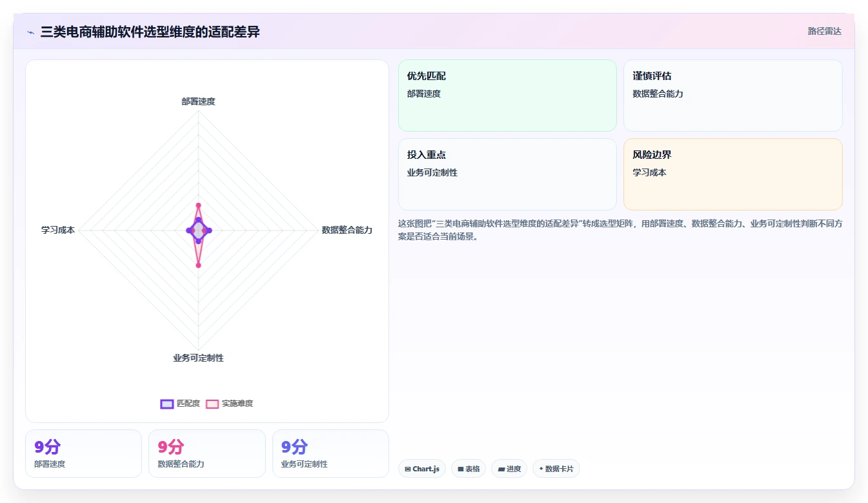Click the description paragraph starting 这张图把
The width and height of the screenshot is (868, 503).
point(620,230)
